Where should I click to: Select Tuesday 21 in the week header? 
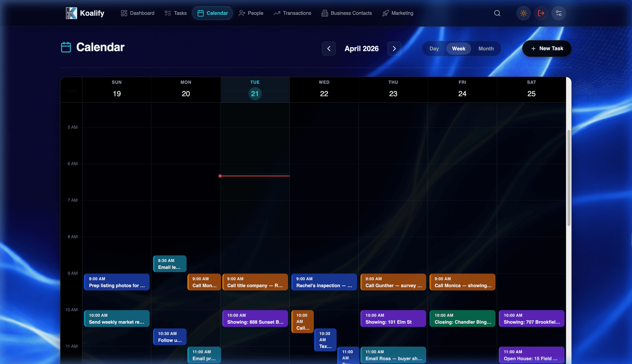pyautogui.click(x=255, y=93)
